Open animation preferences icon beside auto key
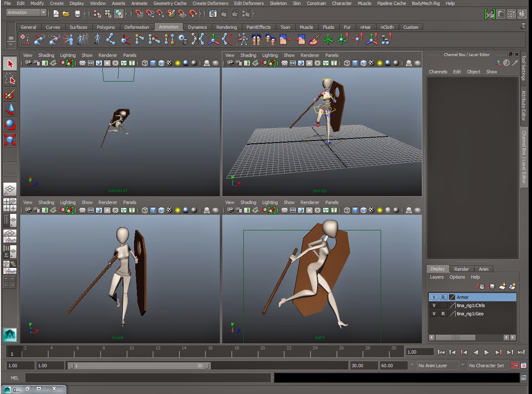The height and width of the screenshot is (394, 532). [524, 366]
